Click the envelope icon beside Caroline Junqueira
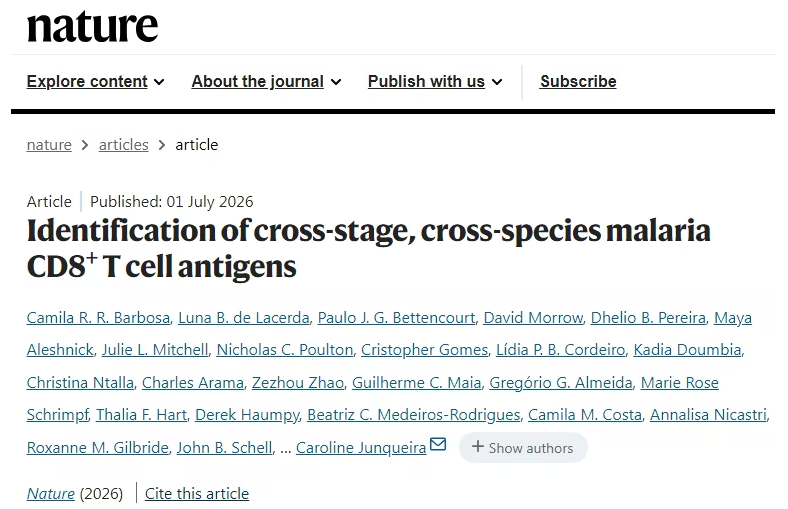This screenshot has width=788, height=509. pos(438,444)
